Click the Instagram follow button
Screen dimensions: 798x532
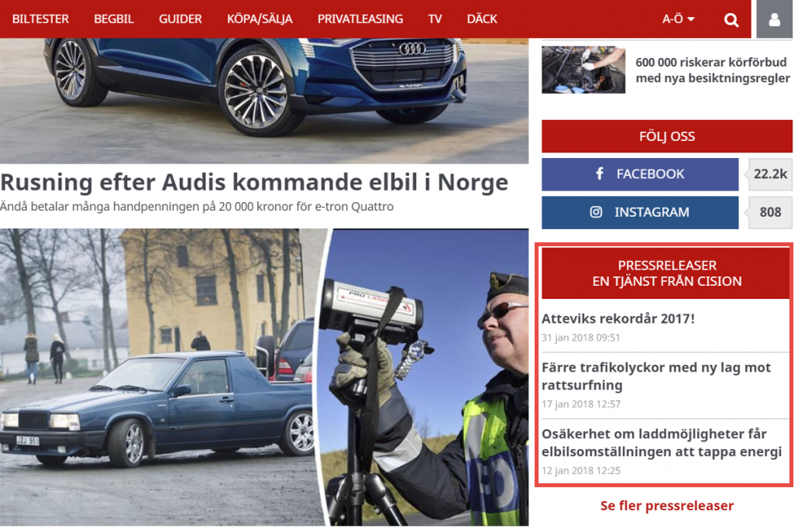640,213
